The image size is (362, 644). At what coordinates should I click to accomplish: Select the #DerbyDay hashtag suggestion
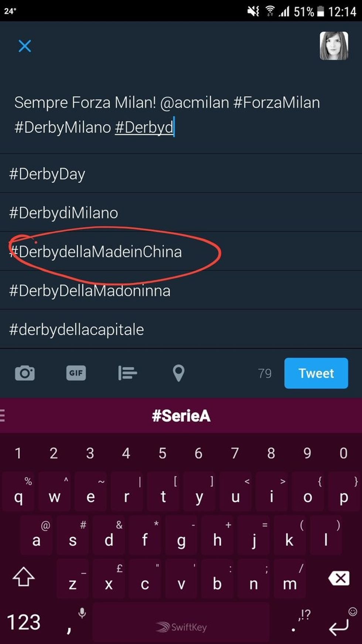pos(47,173)
